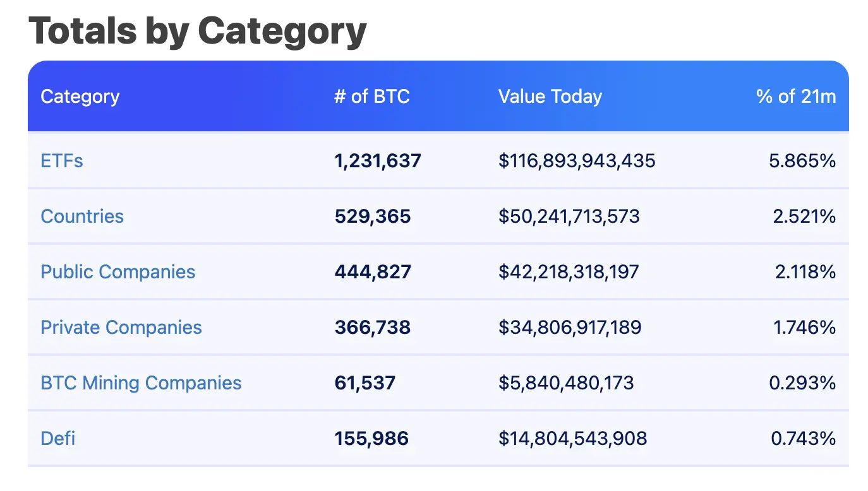
Task: Open the Private Companies link
Action: tap(121, 328)
